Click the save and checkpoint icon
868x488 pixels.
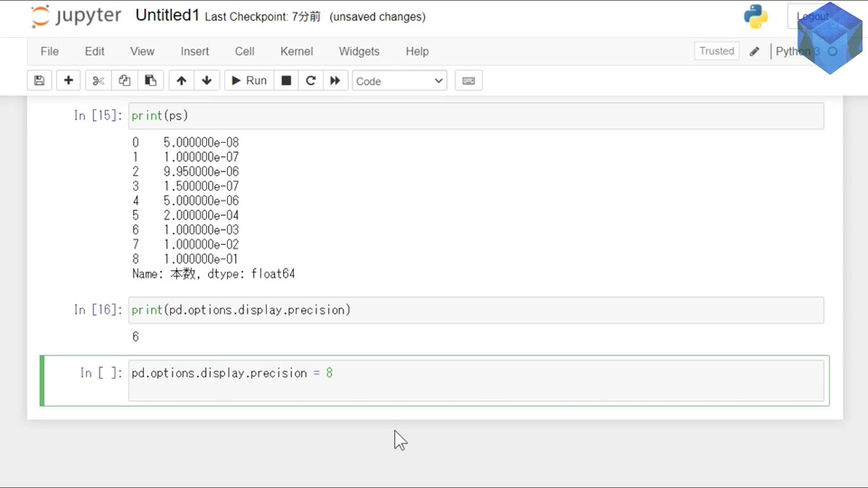(39, 80)
